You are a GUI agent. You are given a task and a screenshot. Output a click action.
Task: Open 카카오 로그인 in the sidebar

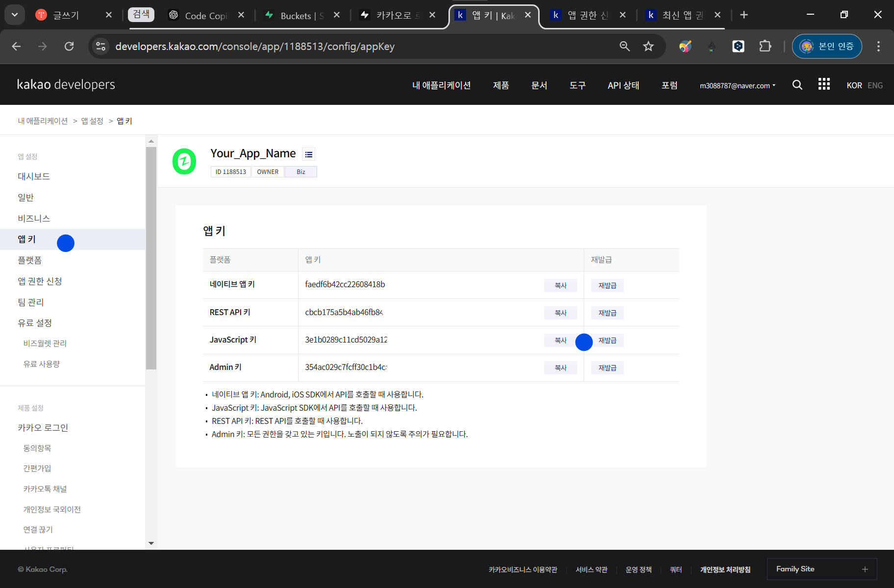tap(43, 428)
